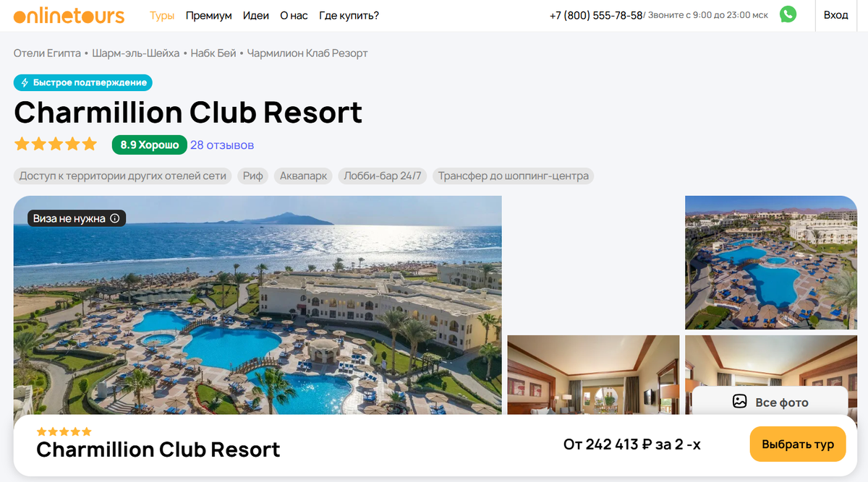
Task: Click the info icon beside Виза не нужна
Action: [115, 218]
